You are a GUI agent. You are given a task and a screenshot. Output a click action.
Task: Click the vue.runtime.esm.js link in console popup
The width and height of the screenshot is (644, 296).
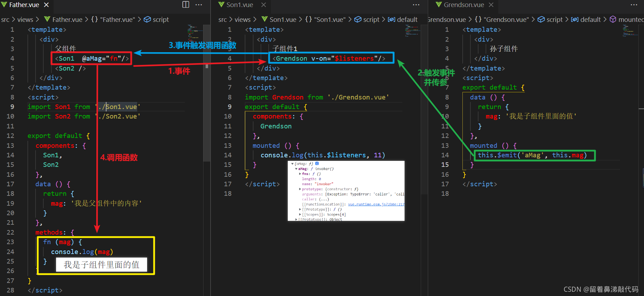376,204
